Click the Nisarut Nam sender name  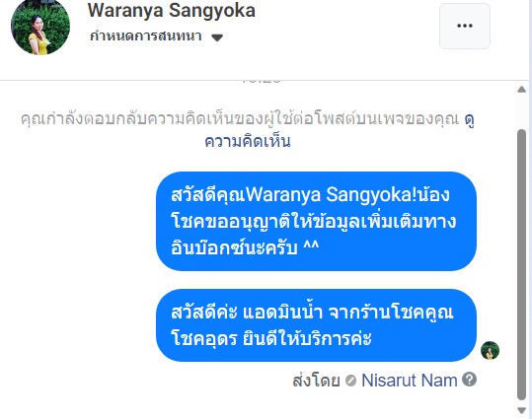410,381
